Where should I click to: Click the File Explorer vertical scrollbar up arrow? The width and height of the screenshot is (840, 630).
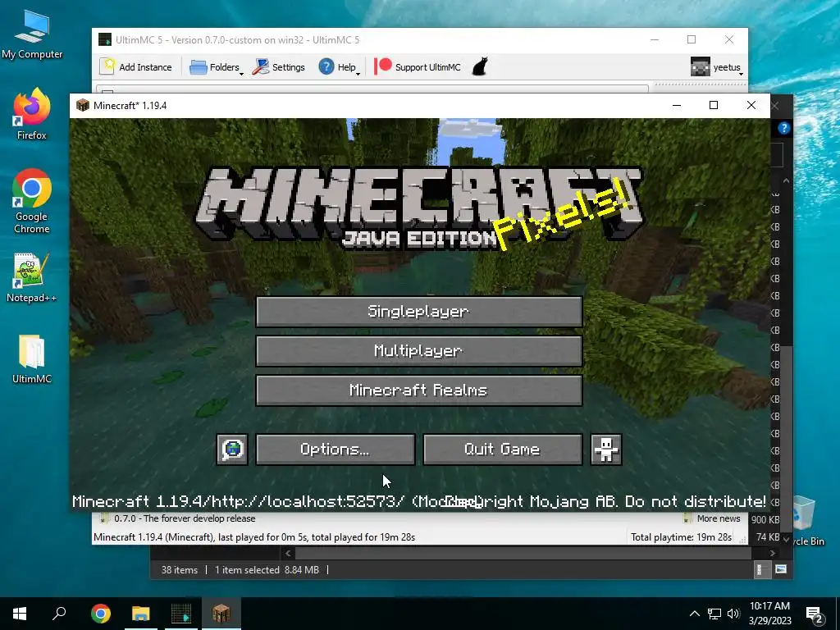pyautogui.click(x=786, y=180)
